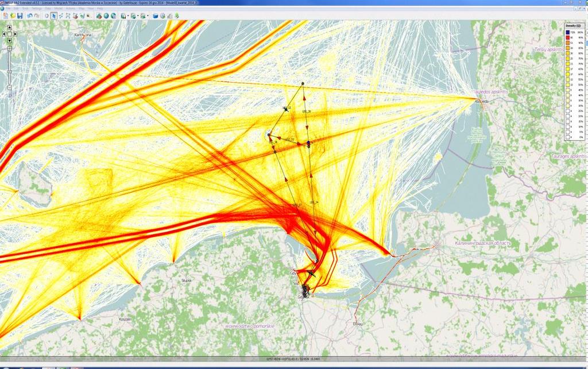This screenshot has height=369, width=588.
Task: Pan the map down with the arrow
Action: click(x=10, y=41)
